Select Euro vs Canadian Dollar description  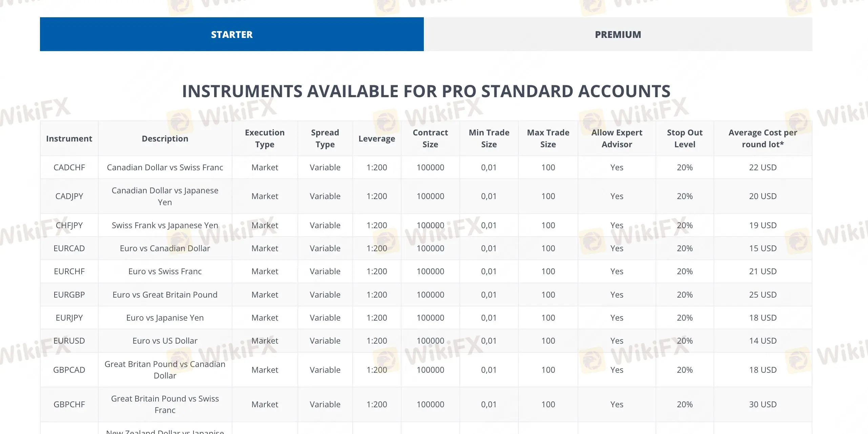coord(165,248)
